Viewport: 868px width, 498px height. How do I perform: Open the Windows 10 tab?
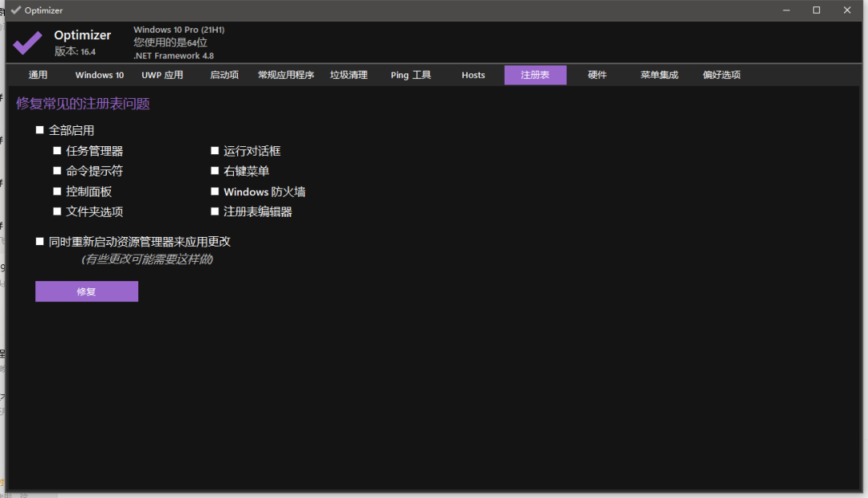100,75
